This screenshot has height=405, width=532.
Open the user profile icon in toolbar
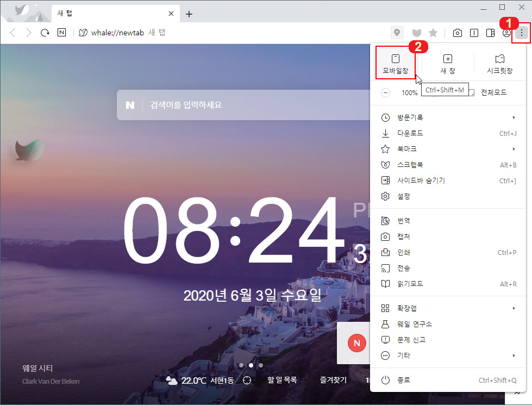point(506,33)
